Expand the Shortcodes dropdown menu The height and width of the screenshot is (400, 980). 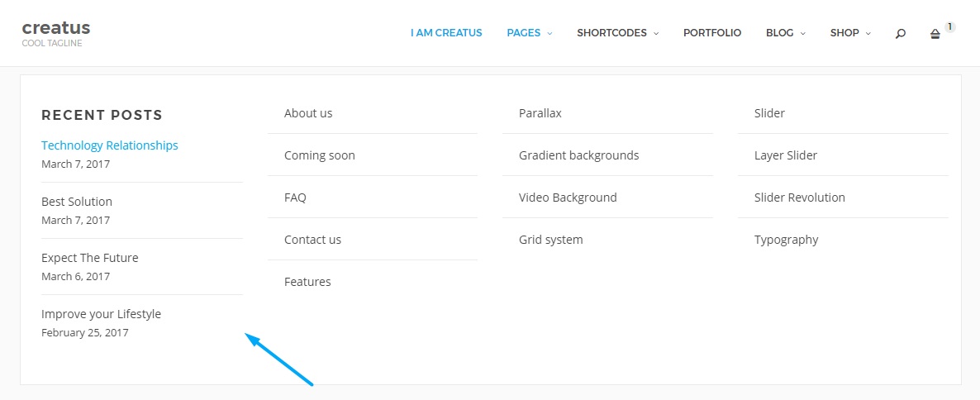click(617, 33)
